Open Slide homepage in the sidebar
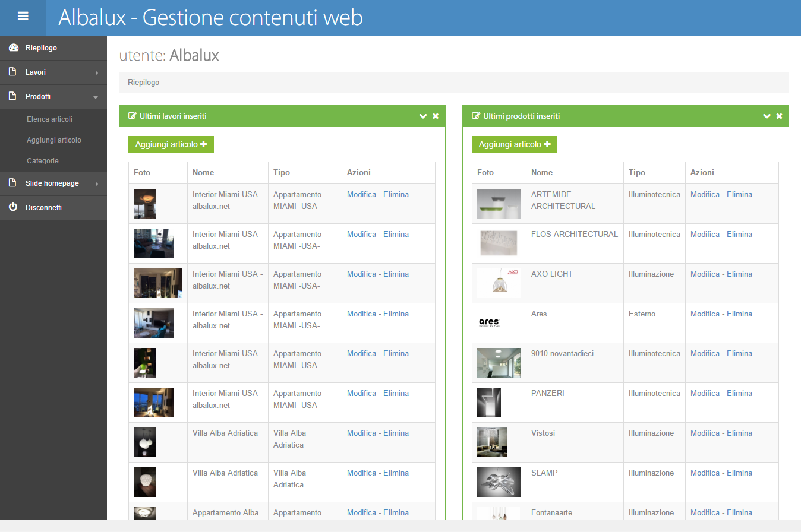 53,183
